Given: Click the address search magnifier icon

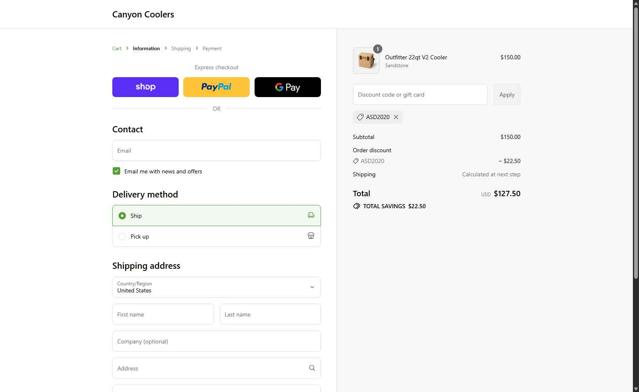Looking at the screenshot, I should [312, 368].
